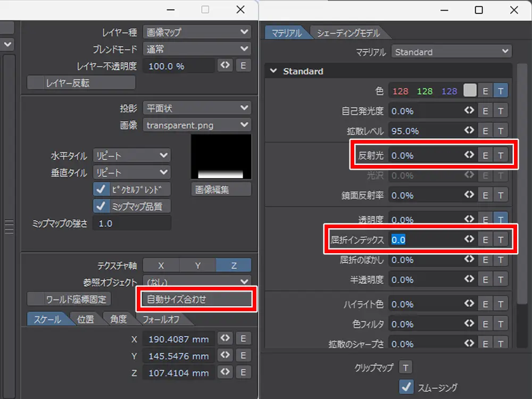Screen dimensions: 532x399
Task: Click the E envelope button for 反射光
Action: click(x=485, y=155)
